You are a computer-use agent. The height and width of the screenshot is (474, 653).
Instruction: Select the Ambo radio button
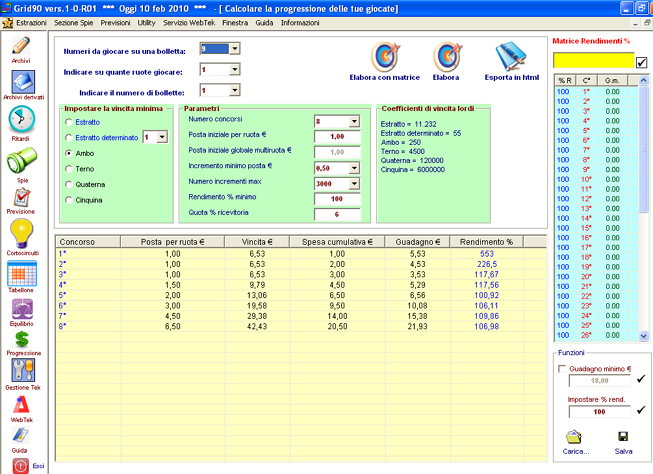pyautogui.click(x=69, y=153)
